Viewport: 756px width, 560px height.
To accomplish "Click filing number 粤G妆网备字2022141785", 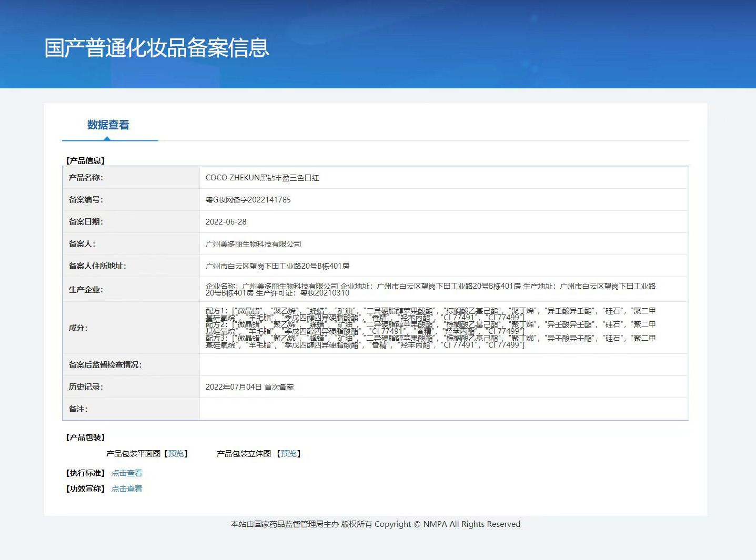I will [x=248, y=200].
